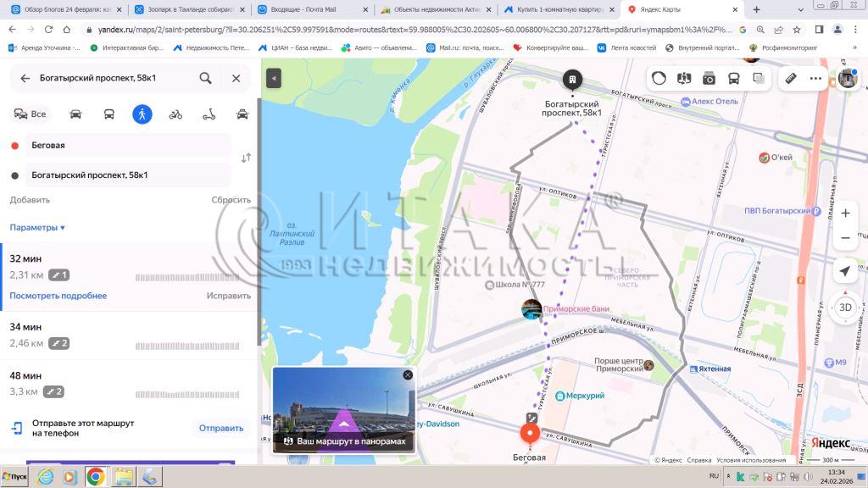
Task: Select the scooter route mode
Action: tap(209, 114)
